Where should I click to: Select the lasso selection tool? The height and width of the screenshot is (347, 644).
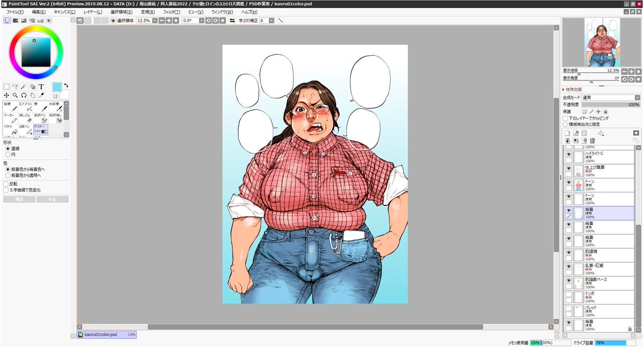pyautogui.click(x=15, y=86)
